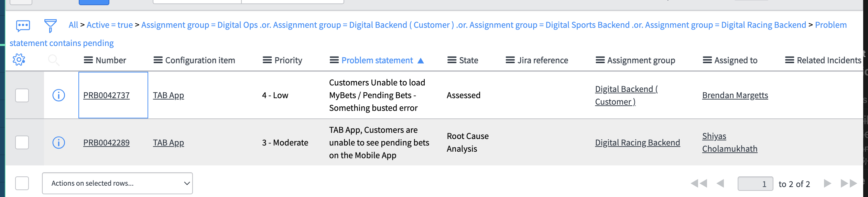Image resolution: width=868 pixels, height=197 pixels.
Task: Open the Priority column options menu
Action: [267, 60]
